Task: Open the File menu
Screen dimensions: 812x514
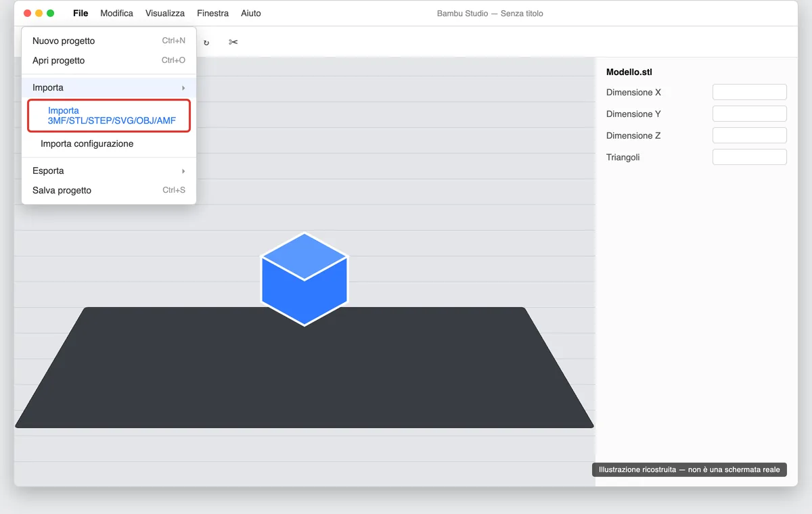Action: coord(81,13)
